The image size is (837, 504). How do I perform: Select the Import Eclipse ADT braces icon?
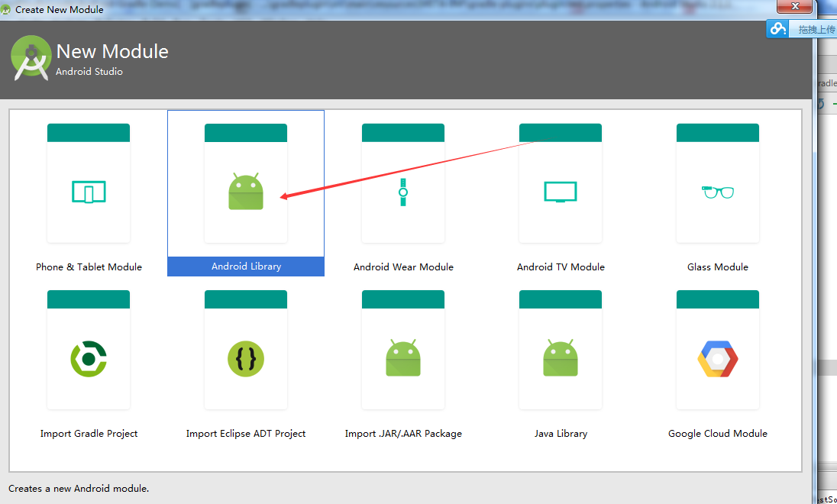[246, 359]
